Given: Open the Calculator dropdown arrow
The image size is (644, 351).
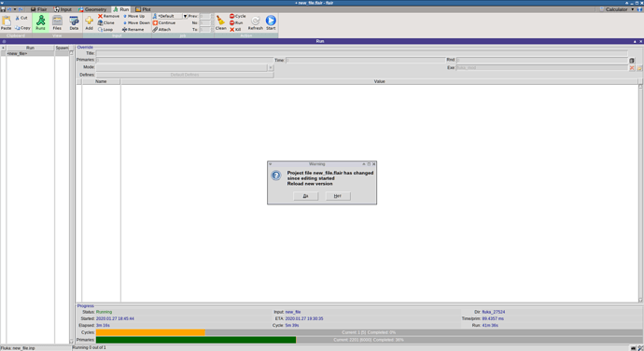Looking at the screenshot, I should click(x=632, y=9).
